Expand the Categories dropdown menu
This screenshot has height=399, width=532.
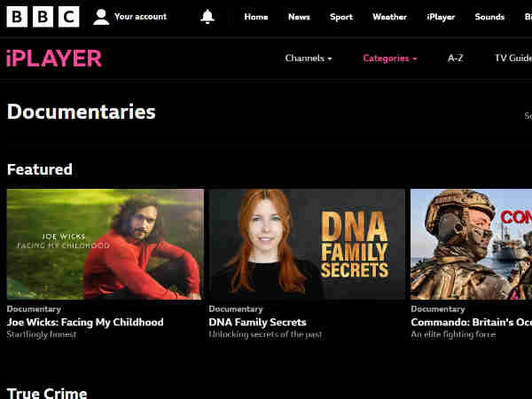click(x=390, y=59)
